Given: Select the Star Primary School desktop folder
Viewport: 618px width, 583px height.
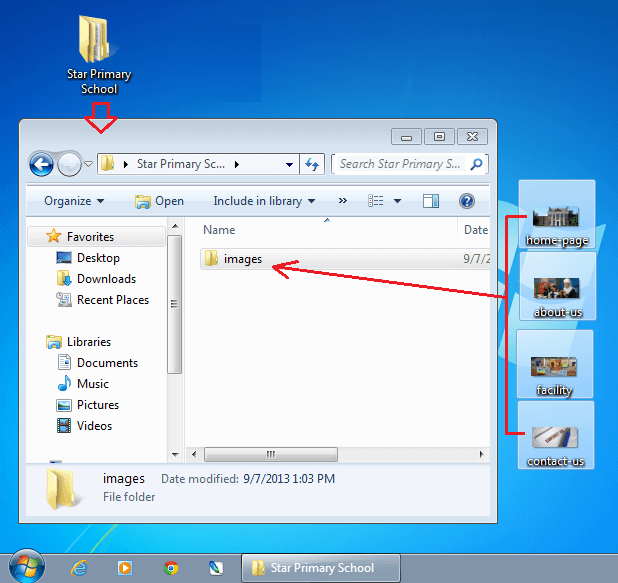Looking at the screenshot, I should click(x=98, y=53).
